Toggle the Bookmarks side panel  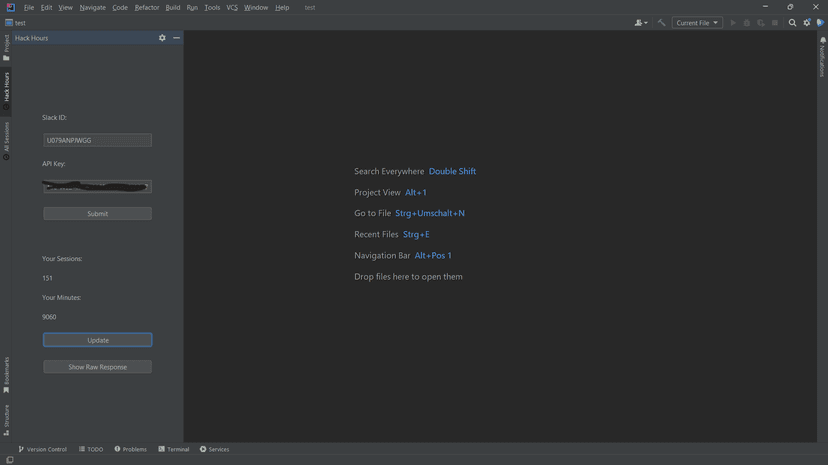click(x=6, y=374)
